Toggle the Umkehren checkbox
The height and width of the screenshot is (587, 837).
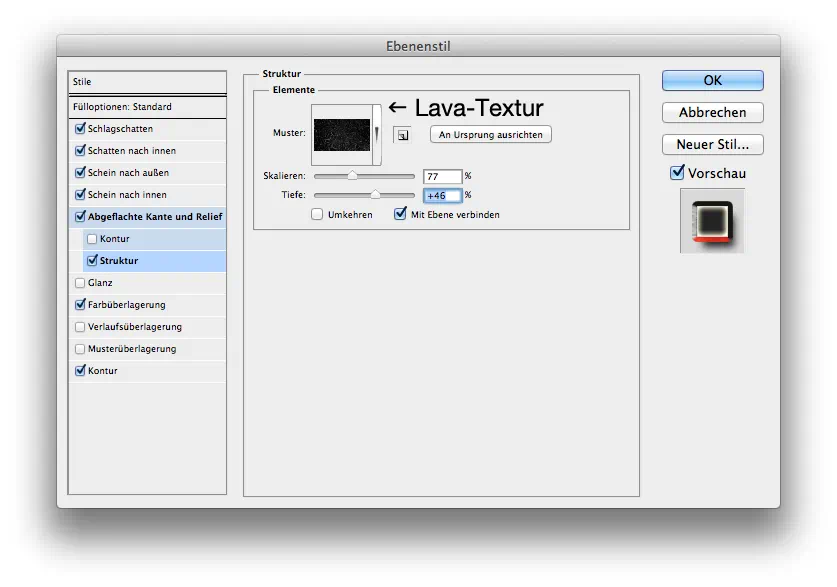(315, 214)
